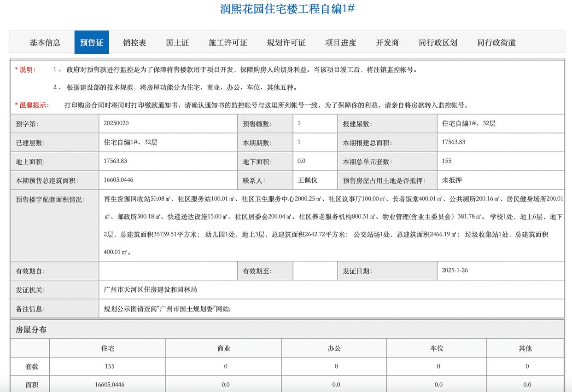Select the 已建层数 label cell
The image size is (572, 392).
click(x=54, y=143)
